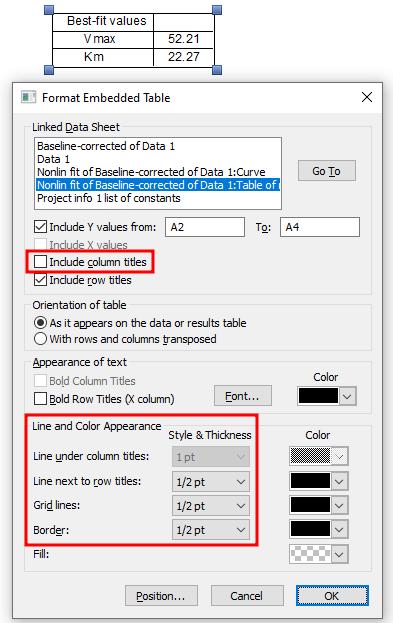Select Project info 1 list of constants
The width and height of the screenshot is (393, 623).
108,198
